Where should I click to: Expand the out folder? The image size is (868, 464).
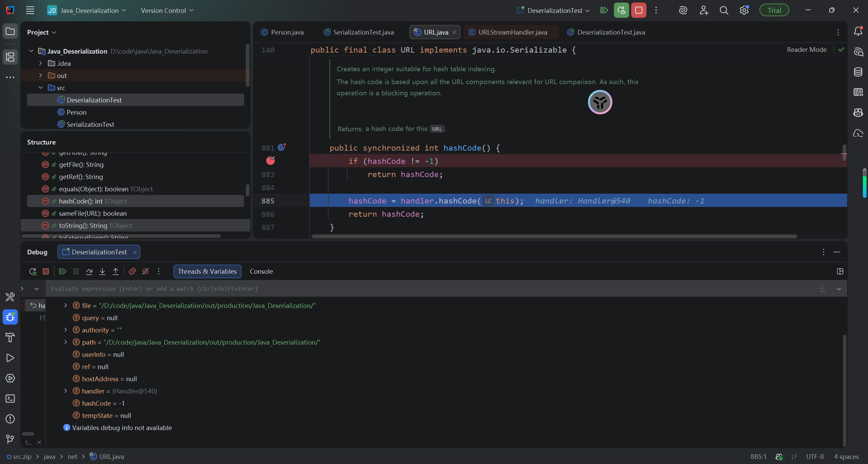pos(41,76)
